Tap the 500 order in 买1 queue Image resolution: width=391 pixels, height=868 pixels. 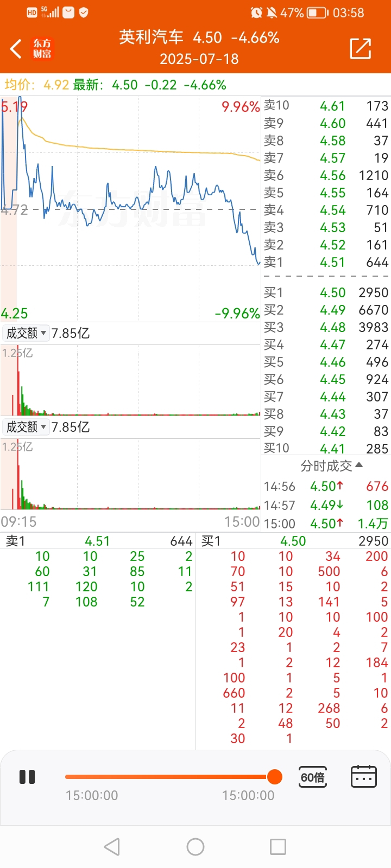329,571
